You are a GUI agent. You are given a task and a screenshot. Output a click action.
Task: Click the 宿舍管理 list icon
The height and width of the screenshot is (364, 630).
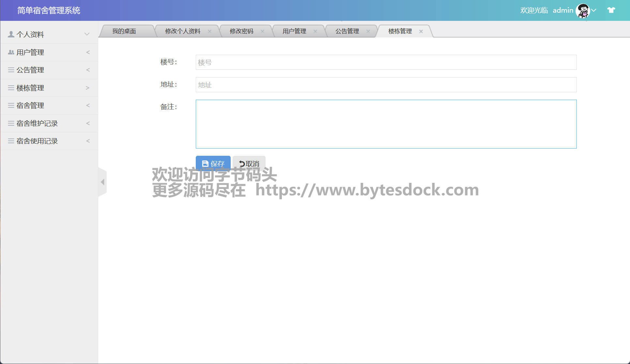11,105
